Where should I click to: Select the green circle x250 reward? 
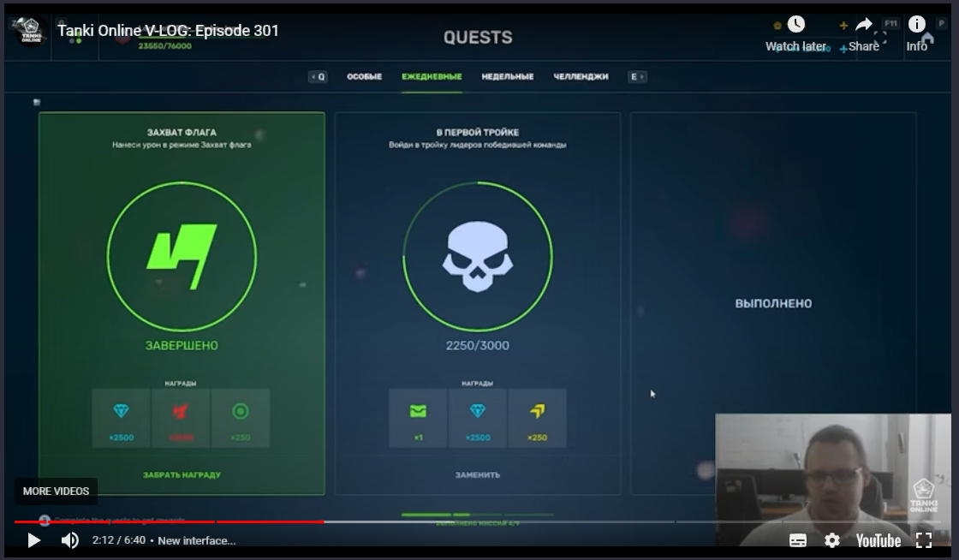[241, 418]
